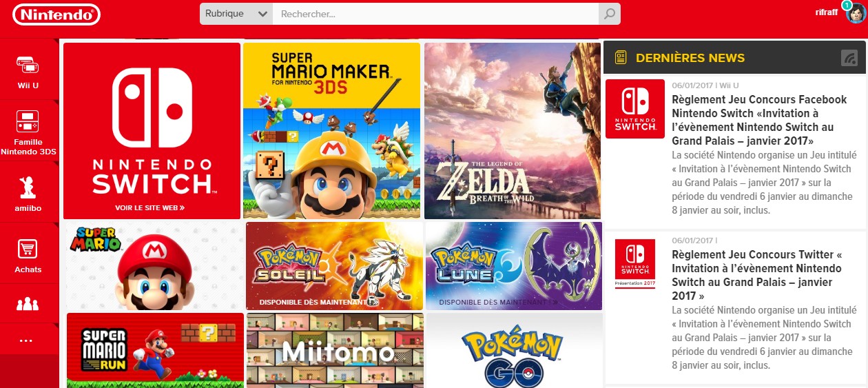Expand the three-dots more menu in sidebar
This screenshot has height=388, width=868.
pos(27,340)
